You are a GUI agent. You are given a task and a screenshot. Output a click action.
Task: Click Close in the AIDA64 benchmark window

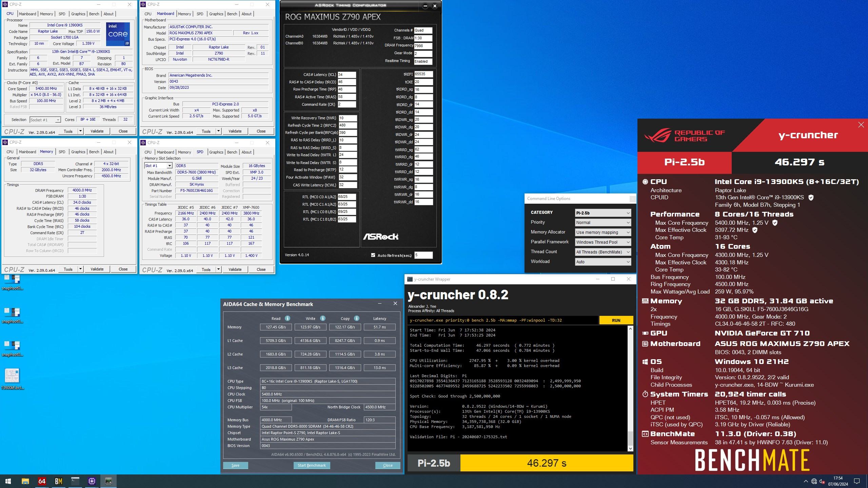[x=388, y=465]
